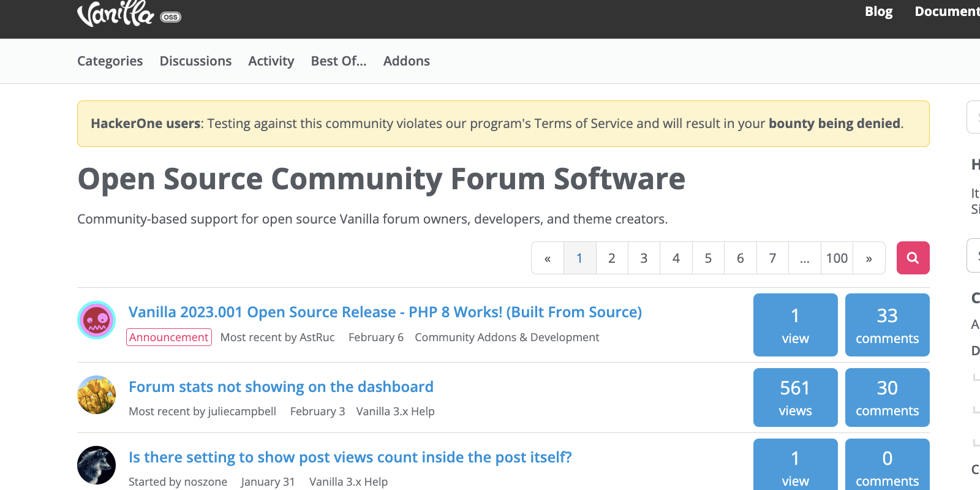
Task: Open the wolf user avatar
Action: [97, 465]
